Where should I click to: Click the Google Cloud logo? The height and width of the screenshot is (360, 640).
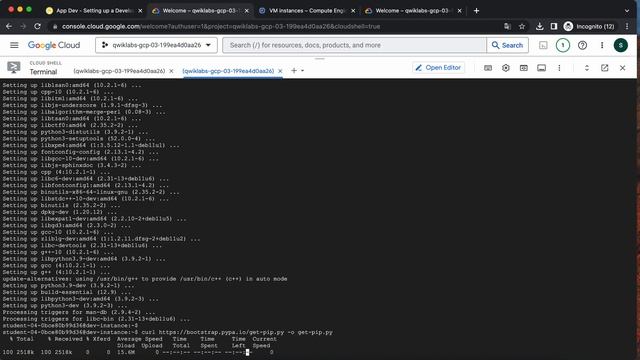[x=54, y=45]
